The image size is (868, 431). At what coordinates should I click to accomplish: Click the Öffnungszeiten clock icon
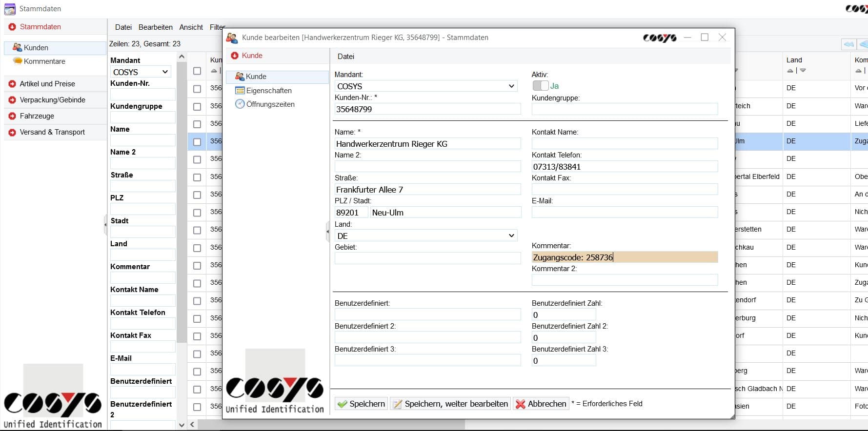click(240, 104)
